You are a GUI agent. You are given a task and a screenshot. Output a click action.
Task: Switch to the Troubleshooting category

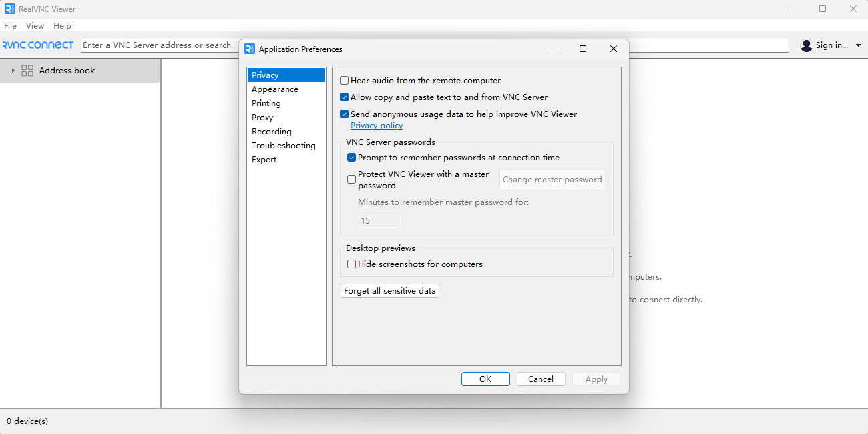pos(283,146)
